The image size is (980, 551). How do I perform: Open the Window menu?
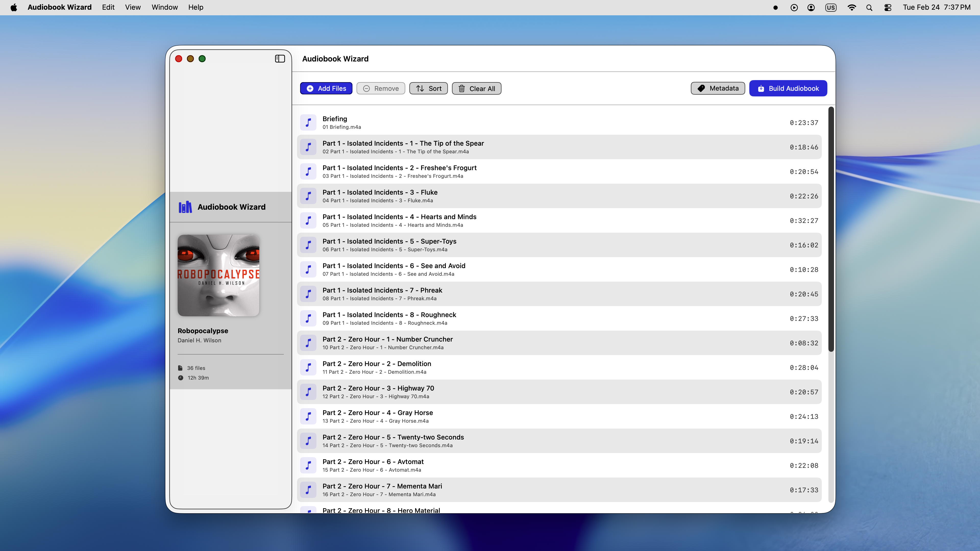[x=164, y=7]
